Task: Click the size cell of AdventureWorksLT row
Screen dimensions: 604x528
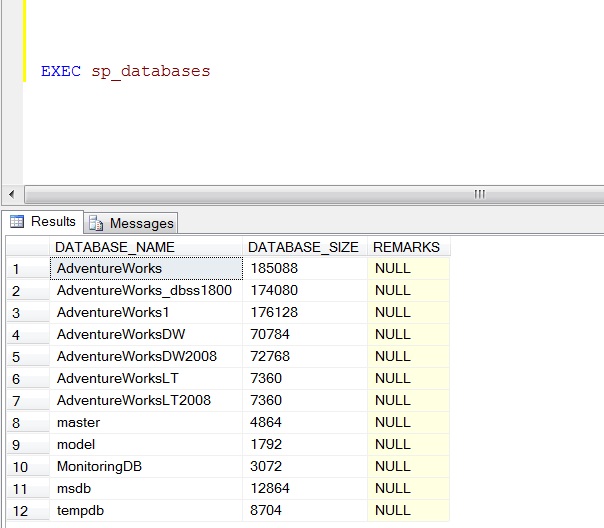Action: (305, 378)
